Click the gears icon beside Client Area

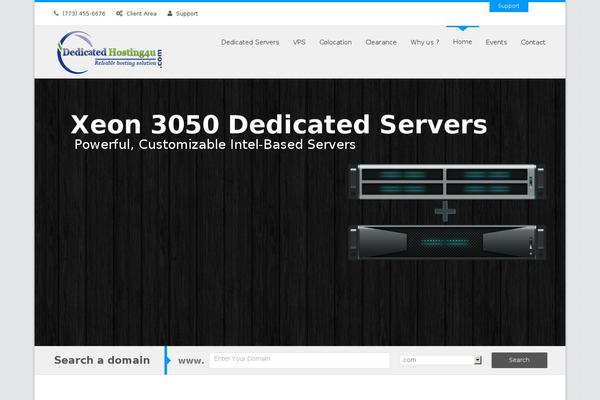click(x=119, y=13)
